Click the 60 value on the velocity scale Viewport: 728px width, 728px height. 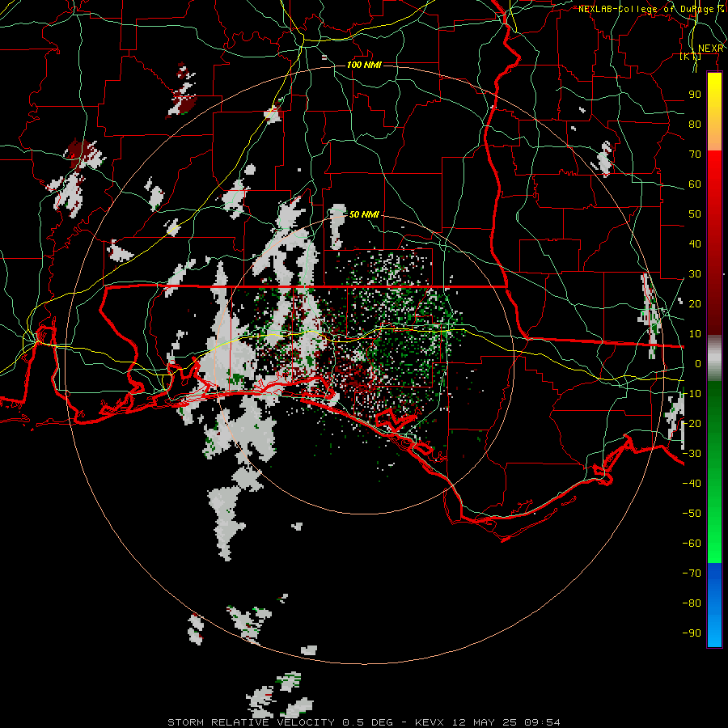point(695,184)
